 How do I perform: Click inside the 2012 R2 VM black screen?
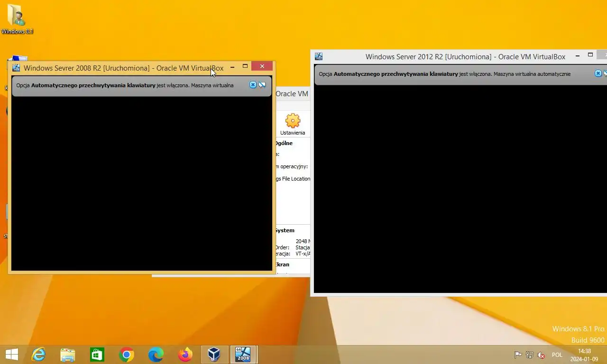[x=460, y=189]
